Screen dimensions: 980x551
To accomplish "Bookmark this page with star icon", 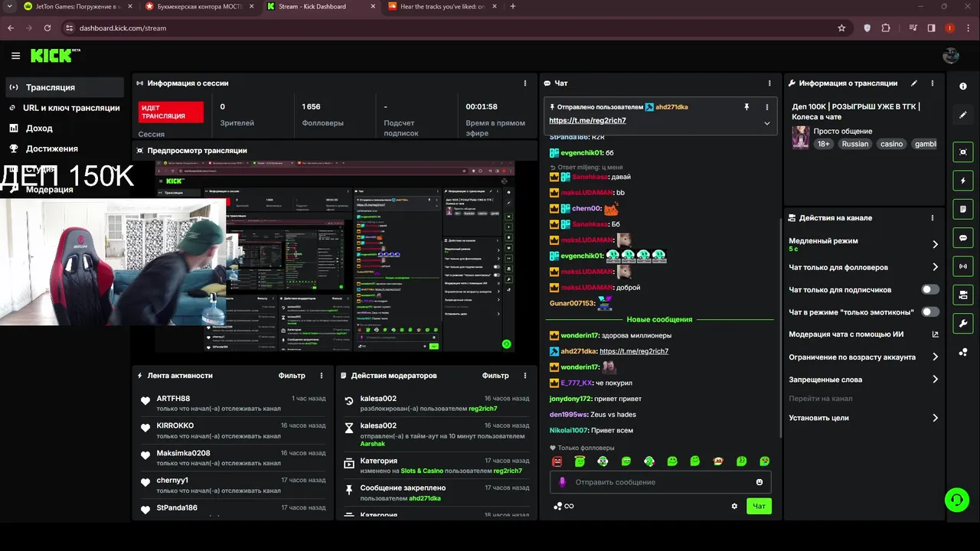I will coord(841,28).
